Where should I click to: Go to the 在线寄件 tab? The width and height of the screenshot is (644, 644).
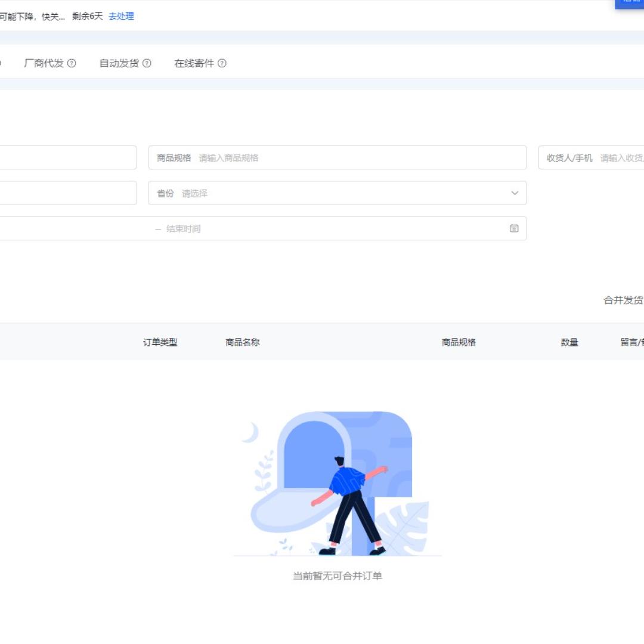click(194, 63)
